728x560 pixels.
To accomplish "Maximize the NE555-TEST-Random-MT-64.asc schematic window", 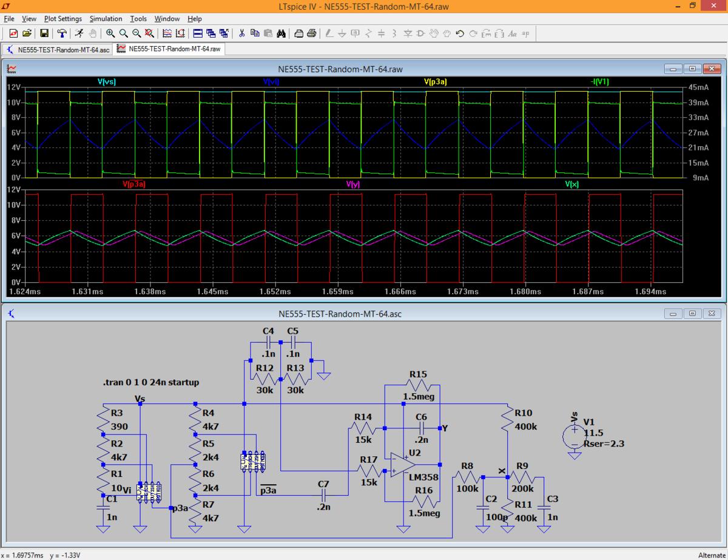I will click(x=692, y=314).
